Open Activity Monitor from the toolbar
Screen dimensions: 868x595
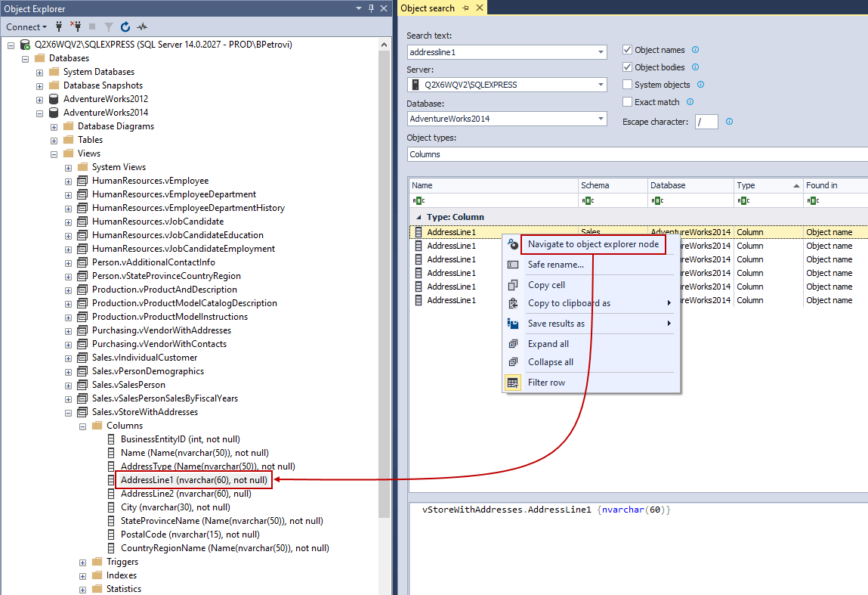pyautogui.click(x=141, y=26)
